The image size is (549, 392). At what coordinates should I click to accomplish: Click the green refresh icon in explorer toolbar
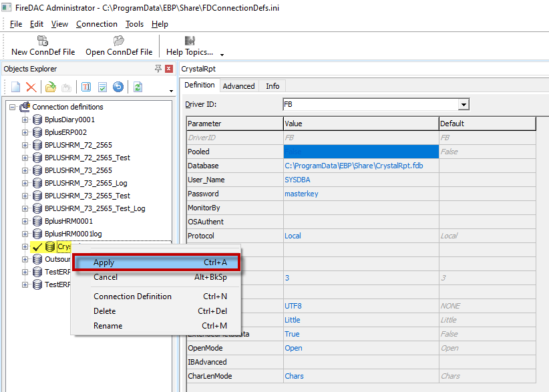coord(138,87)
